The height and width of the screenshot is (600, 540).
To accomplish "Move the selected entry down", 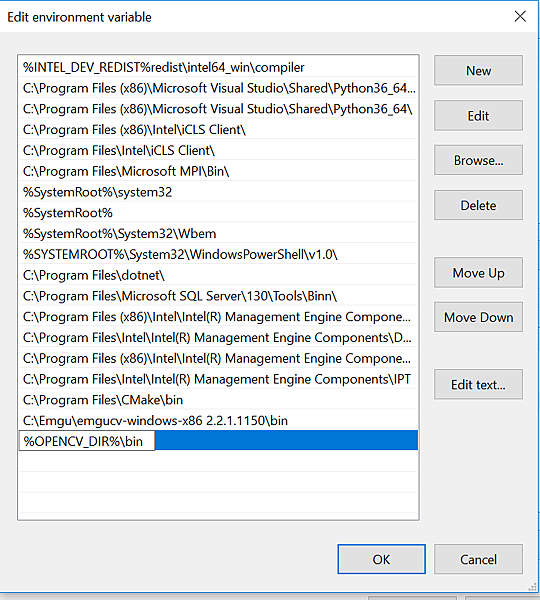I will [478, 317].
